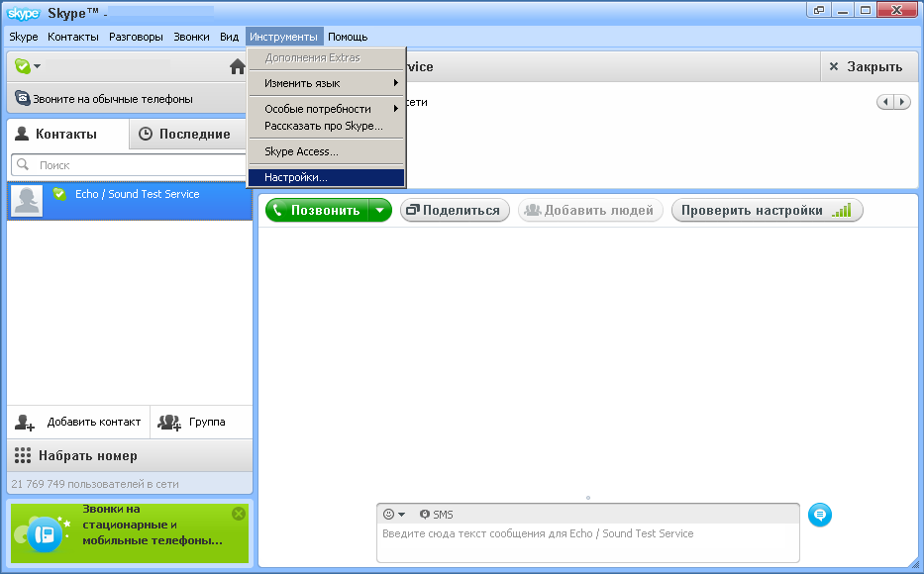This screenshot has width=924, height=574.
Task: Close the Инструменты menu from menu bar
Action: click(283, 37)
